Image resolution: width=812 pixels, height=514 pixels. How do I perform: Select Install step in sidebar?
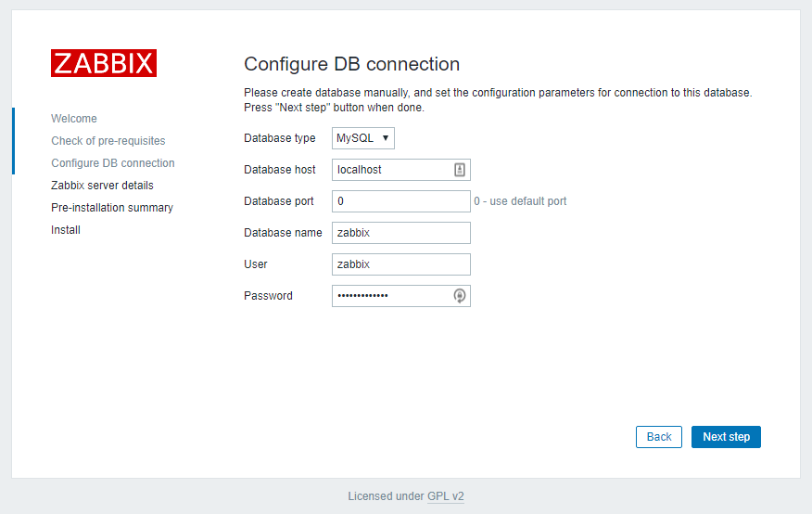(66, 230)
